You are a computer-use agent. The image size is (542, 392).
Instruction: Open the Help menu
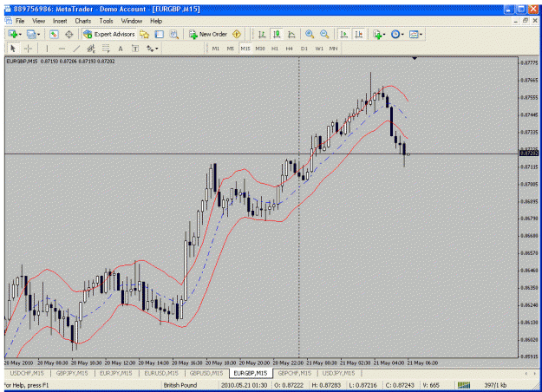156,21
